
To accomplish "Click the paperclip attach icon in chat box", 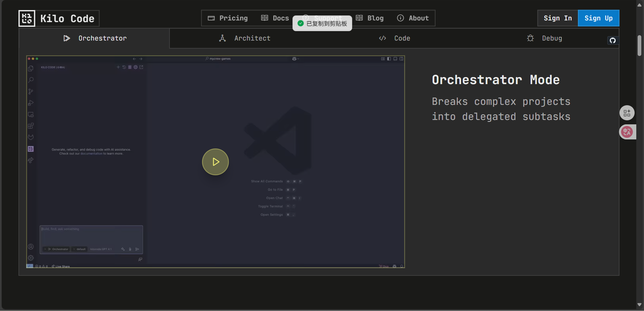I will [x=130, y=249].
